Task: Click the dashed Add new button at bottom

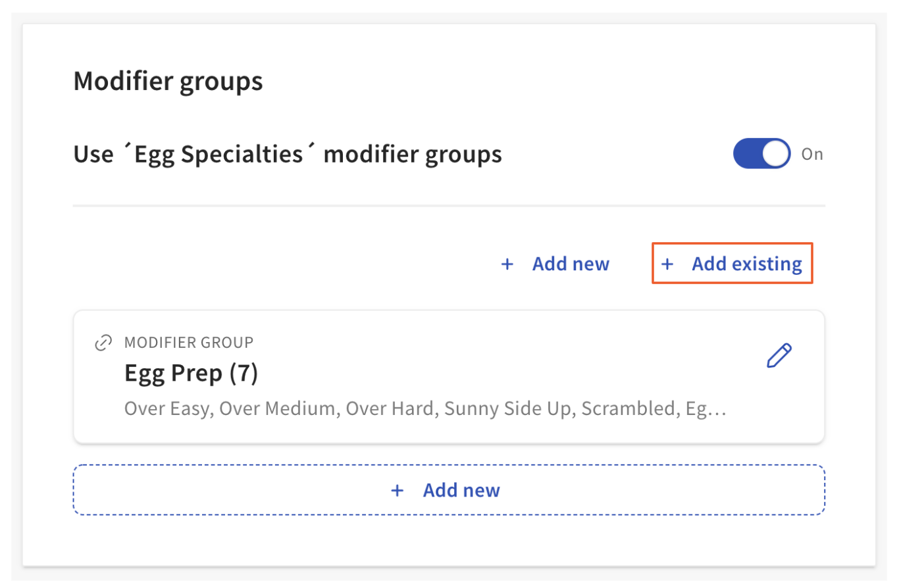Action: click(448, 489)
